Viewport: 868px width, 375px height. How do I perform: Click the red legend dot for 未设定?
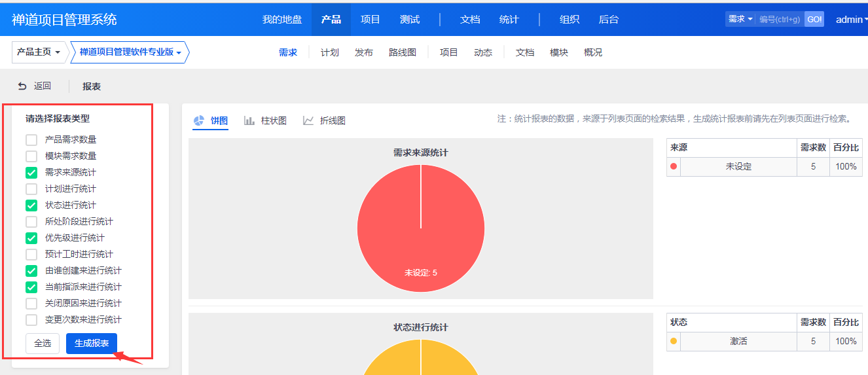click(673, 166)
